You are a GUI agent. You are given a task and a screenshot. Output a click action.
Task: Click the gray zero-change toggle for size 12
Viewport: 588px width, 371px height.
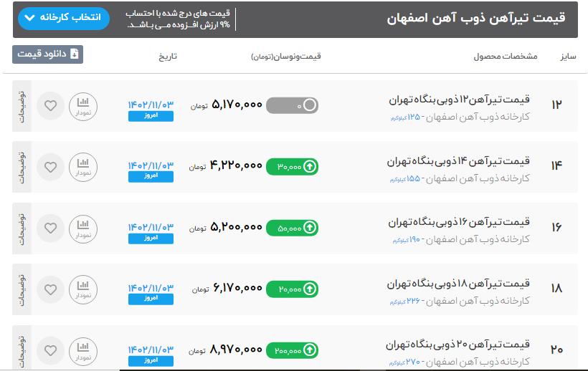[292, 105]
